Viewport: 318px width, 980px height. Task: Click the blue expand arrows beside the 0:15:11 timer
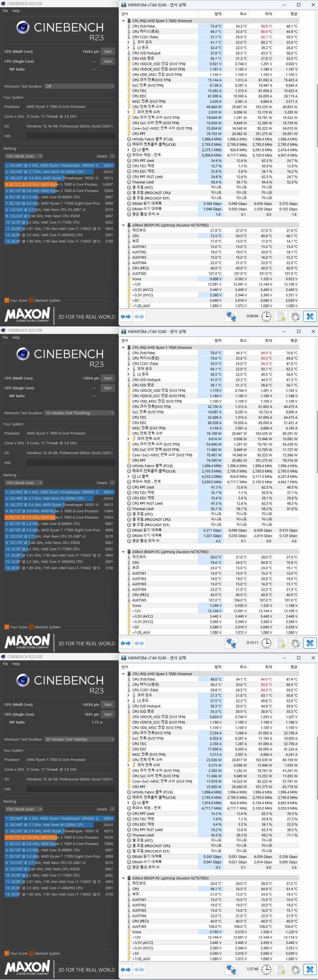point(126,643)
